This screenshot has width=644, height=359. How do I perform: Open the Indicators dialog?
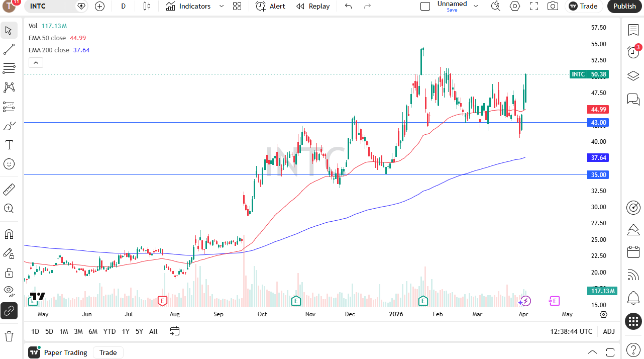point(188,6)
